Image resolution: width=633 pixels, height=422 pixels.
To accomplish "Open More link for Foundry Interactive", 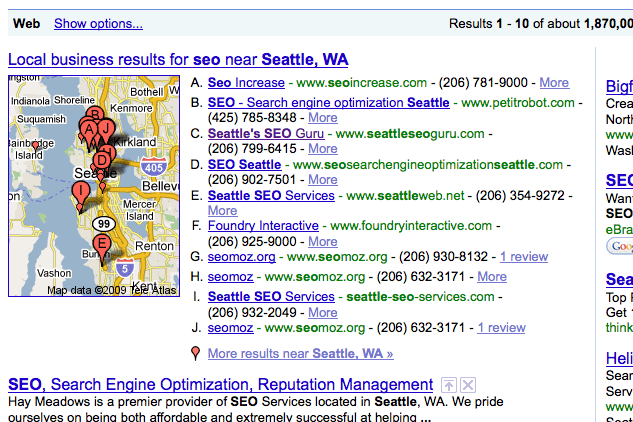I will point(323,241).
